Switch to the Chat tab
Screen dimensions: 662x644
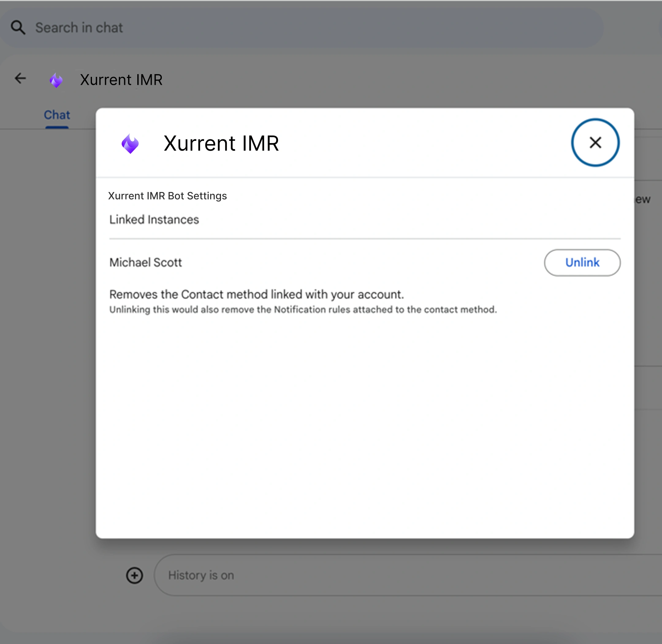57,115
